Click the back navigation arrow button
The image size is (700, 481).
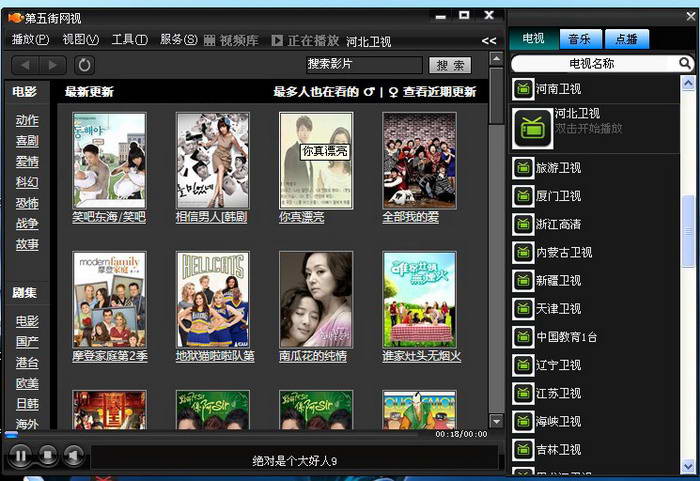pos(25,65)
